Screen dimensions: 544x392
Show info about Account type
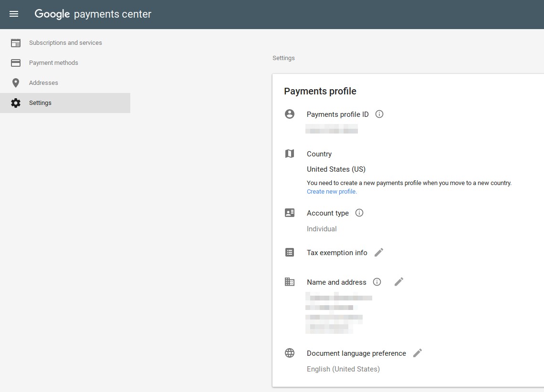(359, 213)
